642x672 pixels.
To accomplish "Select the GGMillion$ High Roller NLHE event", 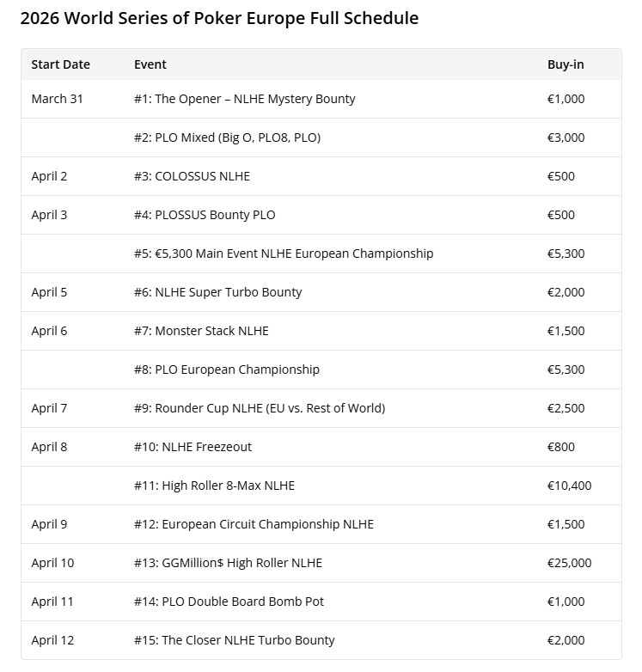I will (228, 563).
